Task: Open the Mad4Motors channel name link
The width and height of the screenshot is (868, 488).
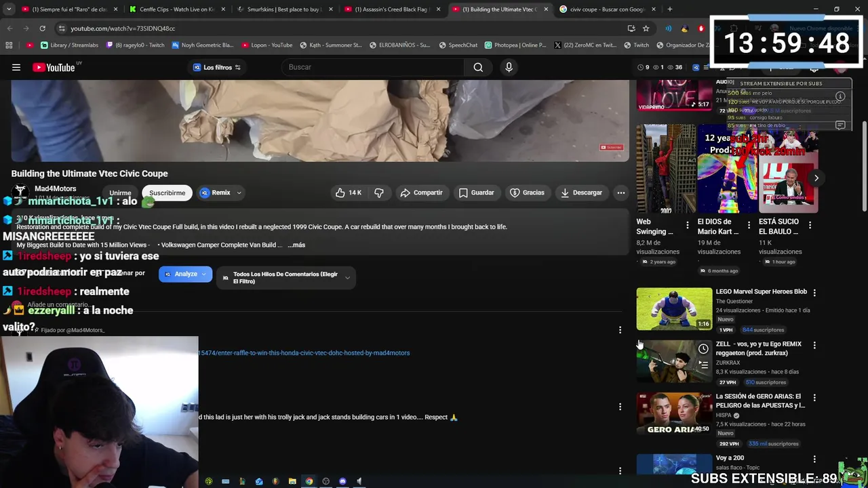Action: (56, 188)
